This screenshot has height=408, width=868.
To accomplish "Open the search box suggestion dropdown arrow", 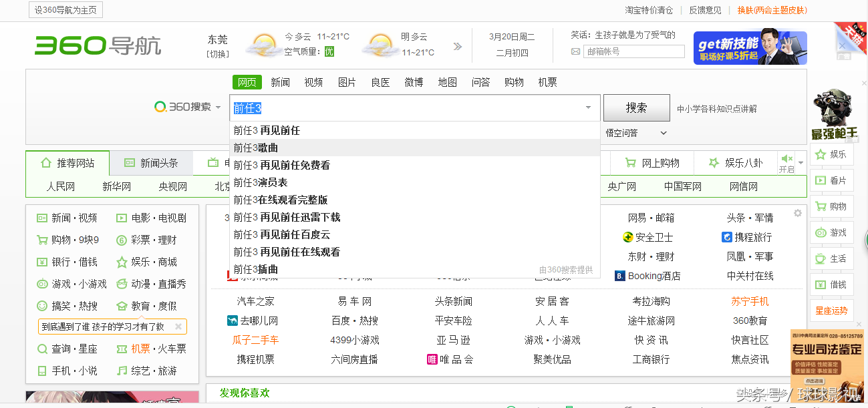I will [588, 108].
